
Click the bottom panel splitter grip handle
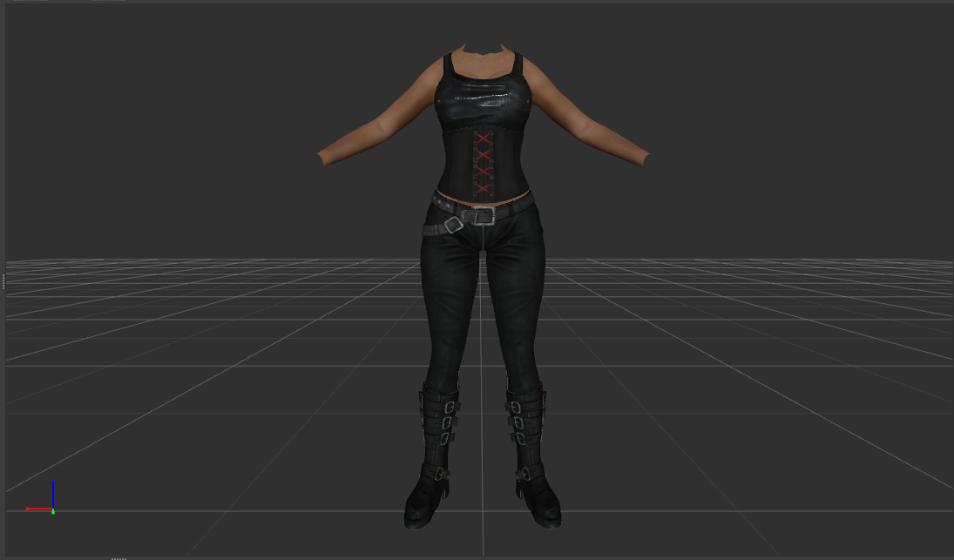(119, 557)
